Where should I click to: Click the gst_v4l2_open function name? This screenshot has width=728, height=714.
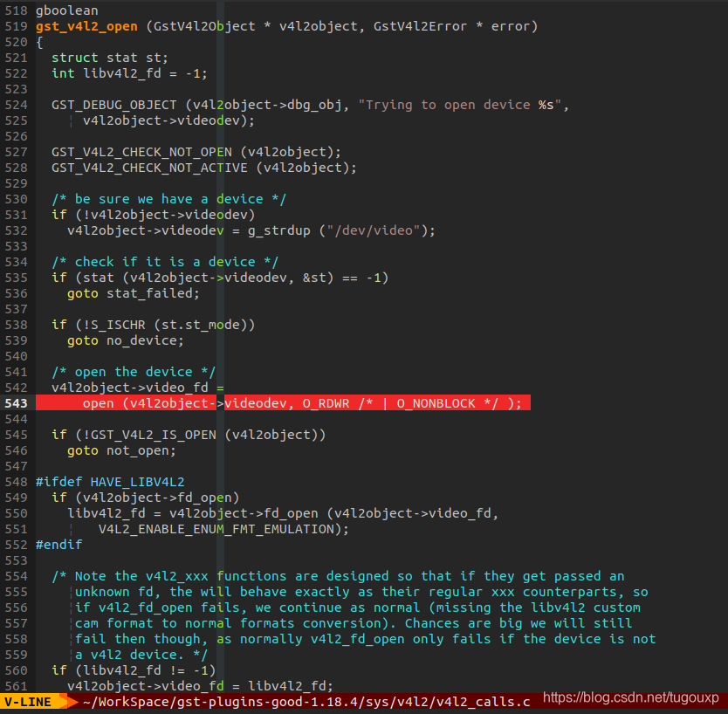(86, 26)
